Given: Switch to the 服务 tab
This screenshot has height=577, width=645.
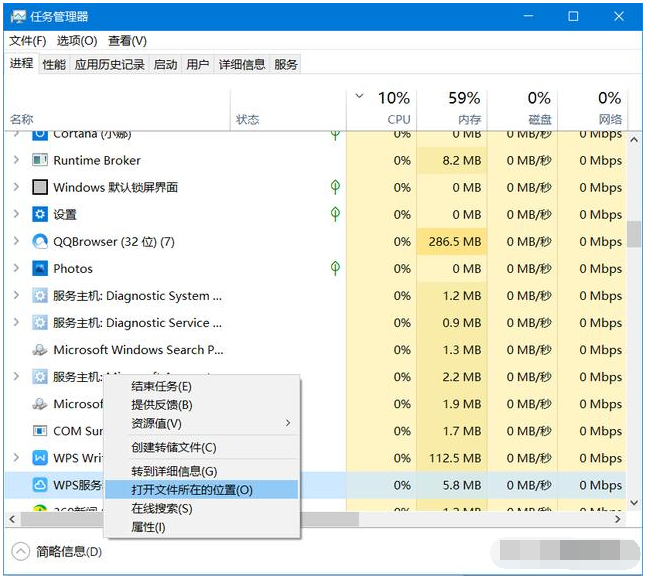Looking at the screenshot, I should tap(285, 65).
